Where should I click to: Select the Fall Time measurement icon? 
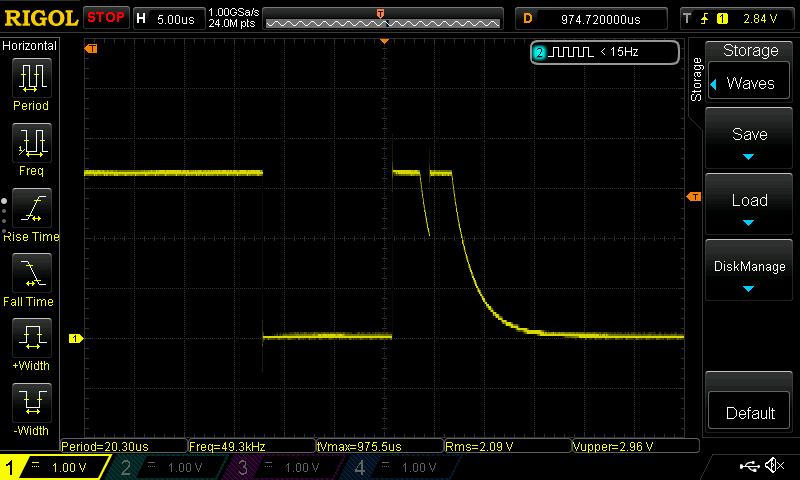point(32,273)
